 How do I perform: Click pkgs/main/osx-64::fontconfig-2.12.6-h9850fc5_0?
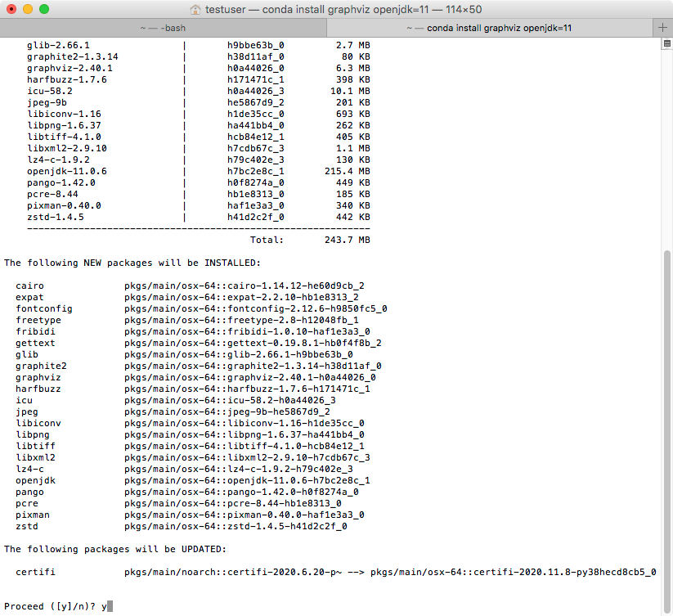point(256,308)
